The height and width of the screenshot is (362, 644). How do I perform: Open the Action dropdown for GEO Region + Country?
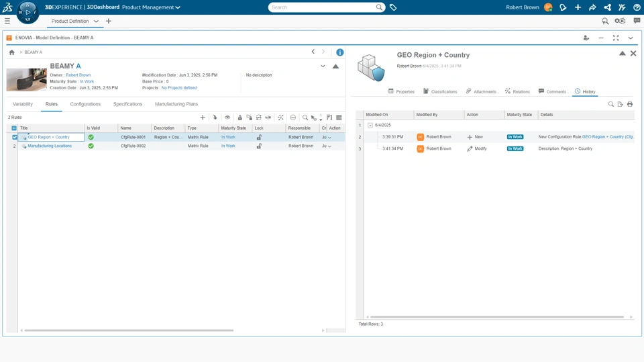[x=329, y=138]
